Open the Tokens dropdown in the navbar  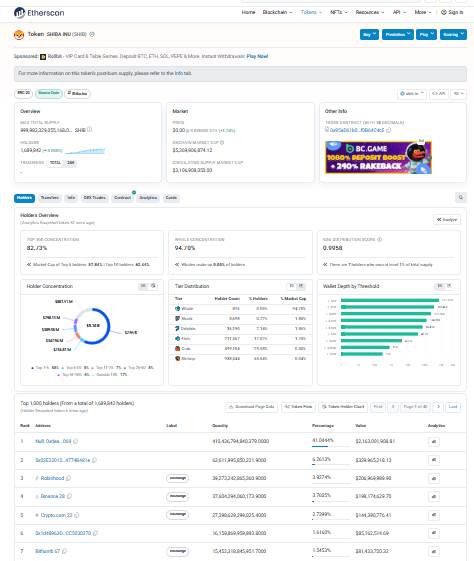[x=311, y=12]
